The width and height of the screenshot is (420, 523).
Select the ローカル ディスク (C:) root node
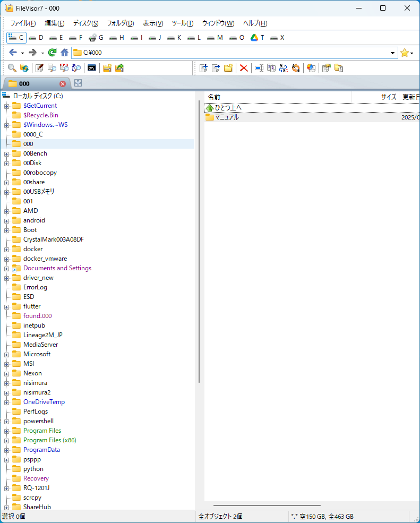38,96
